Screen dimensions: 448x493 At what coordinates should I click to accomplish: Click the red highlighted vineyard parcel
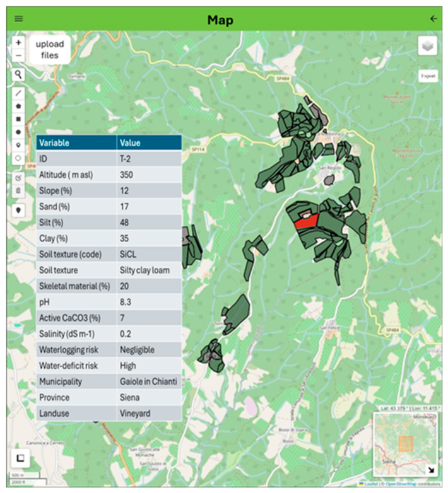[306, 222]
